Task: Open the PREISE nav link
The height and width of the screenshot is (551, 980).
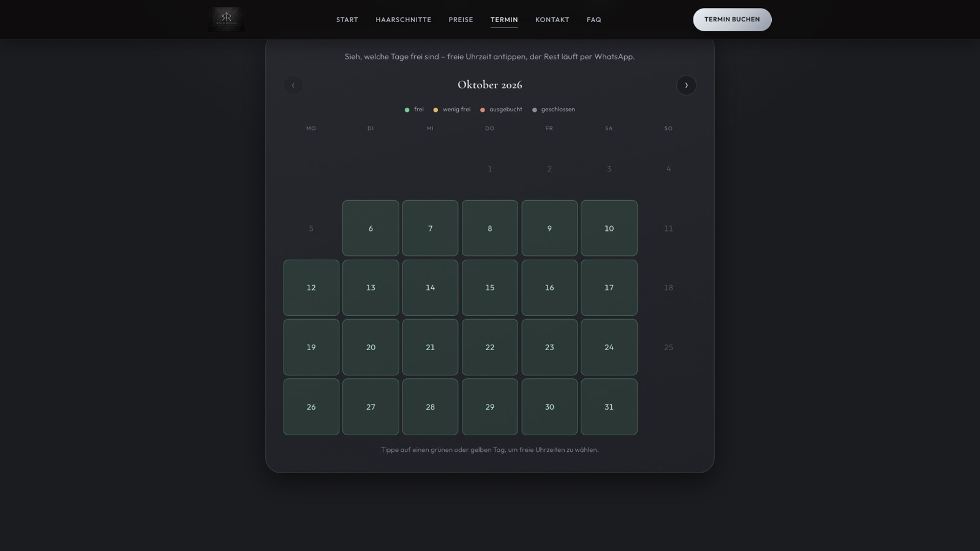Action: [x=461, y=20]
